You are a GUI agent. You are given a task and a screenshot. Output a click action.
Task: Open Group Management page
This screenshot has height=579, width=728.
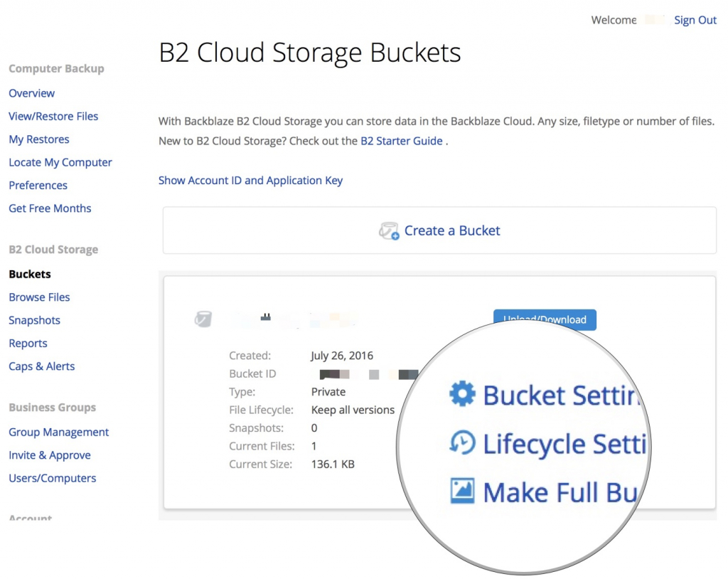coord(59,432)
